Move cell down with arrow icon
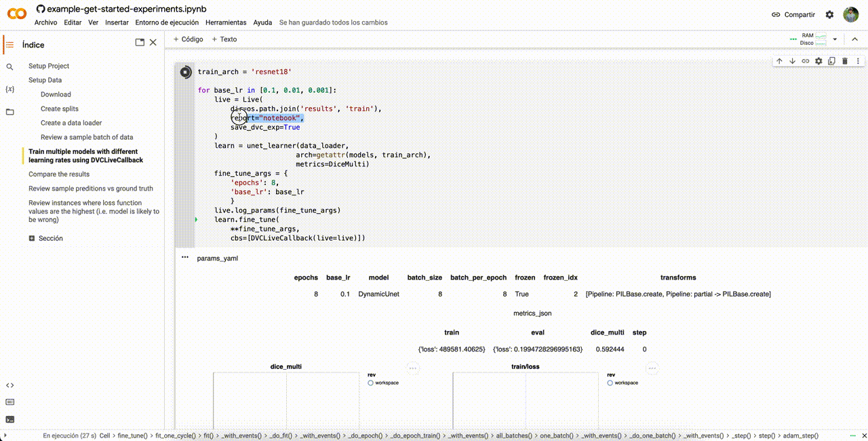This screenshot has width=868, height=441. pyautogui.click(x=792, y=61)
